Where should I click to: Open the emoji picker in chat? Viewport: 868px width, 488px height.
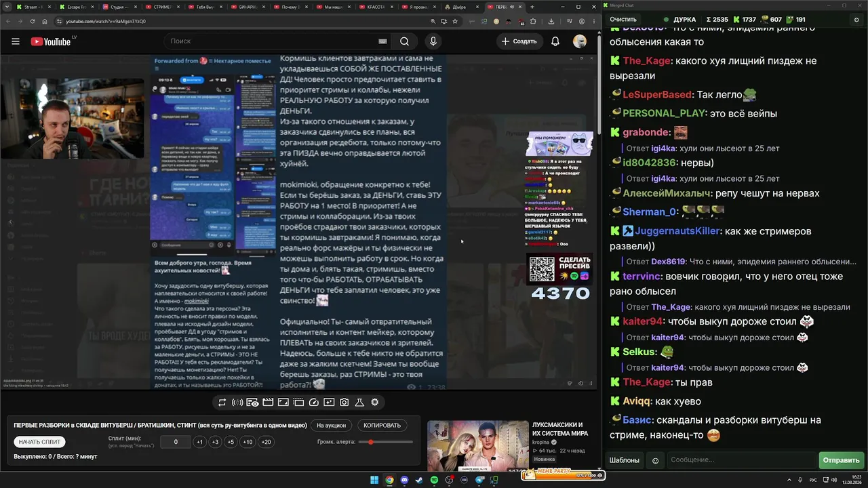point(655,460)
